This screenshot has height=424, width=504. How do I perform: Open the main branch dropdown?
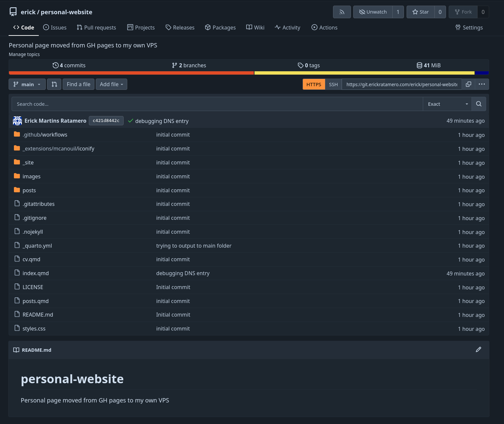click(x=27, y=84)
